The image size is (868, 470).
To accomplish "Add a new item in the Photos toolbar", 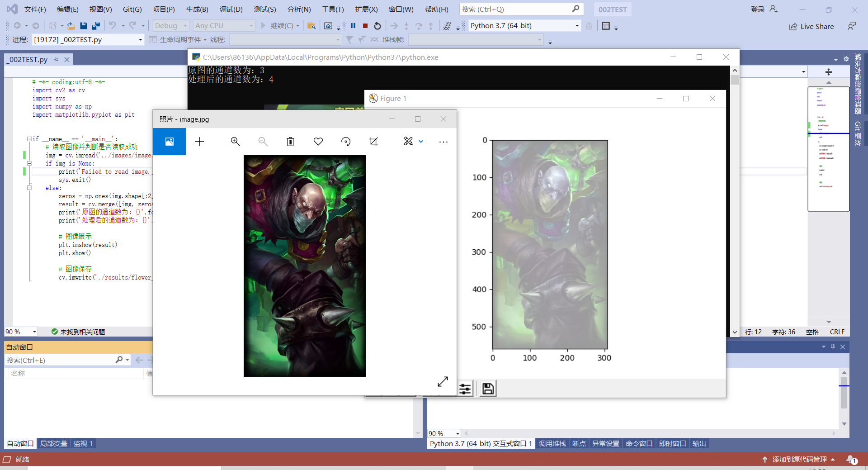I will pos(199,142).
